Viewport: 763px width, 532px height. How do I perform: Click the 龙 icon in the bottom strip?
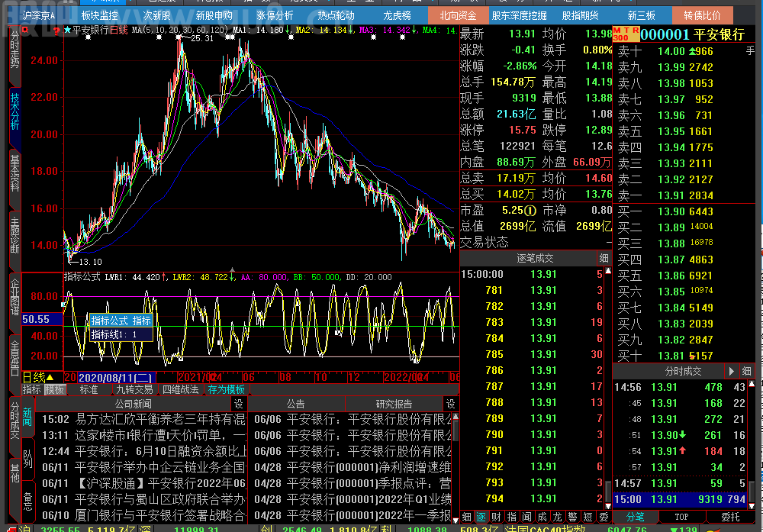click(558, 517)
